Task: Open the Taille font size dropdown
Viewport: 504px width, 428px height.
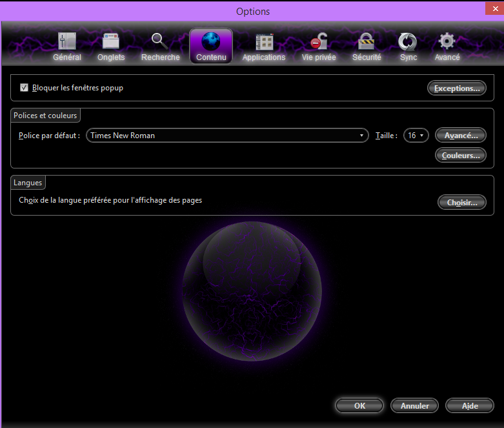Action: point(416,136)
